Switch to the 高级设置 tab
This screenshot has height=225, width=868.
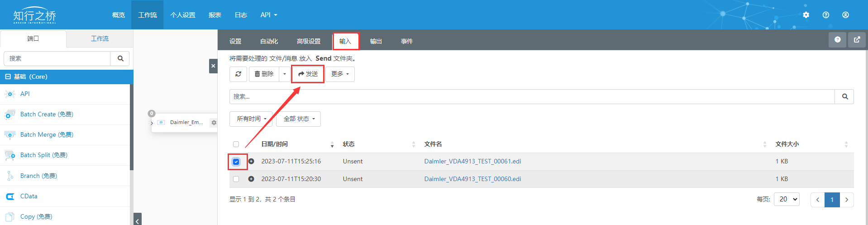(309, 41)
